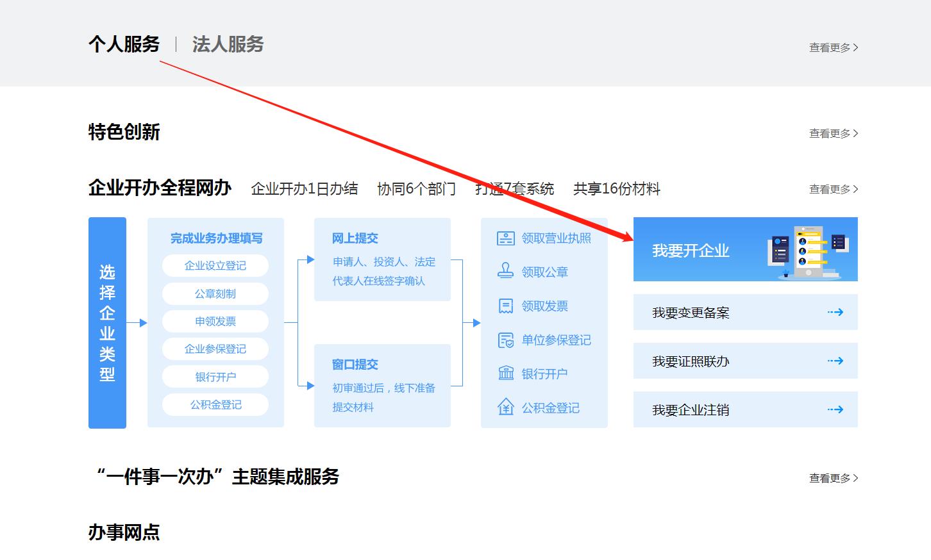This screenshot has height=560, width=931.
Task: Click the 领取公章 text
Action: pyautogui.click(x=545, y=272)
